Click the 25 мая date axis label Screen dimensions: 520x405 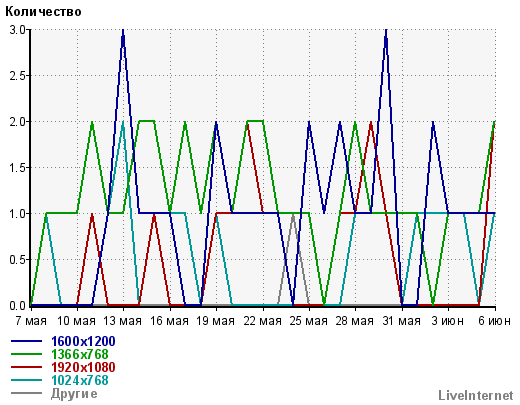[308, 321]
